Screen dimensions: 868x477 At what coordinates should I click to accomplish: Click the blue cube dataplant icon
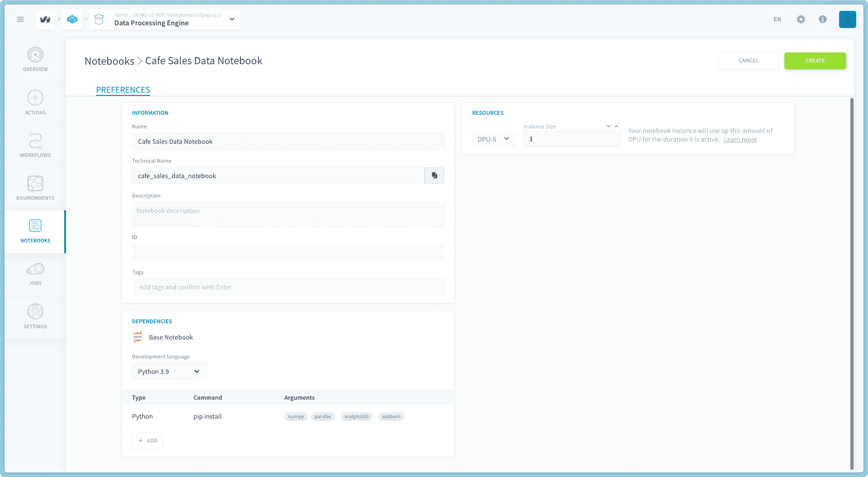[72, 19]
